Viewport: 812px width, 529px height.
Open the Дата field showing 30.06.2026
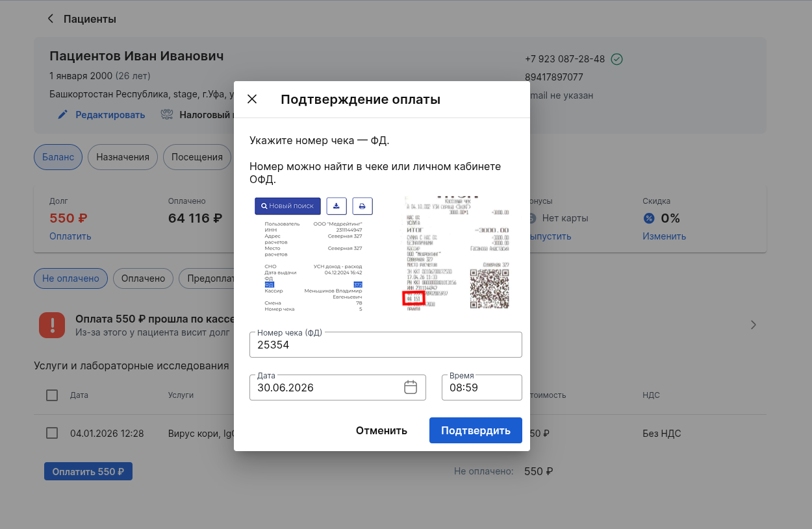pyautogui.click(x=338, y=388)
